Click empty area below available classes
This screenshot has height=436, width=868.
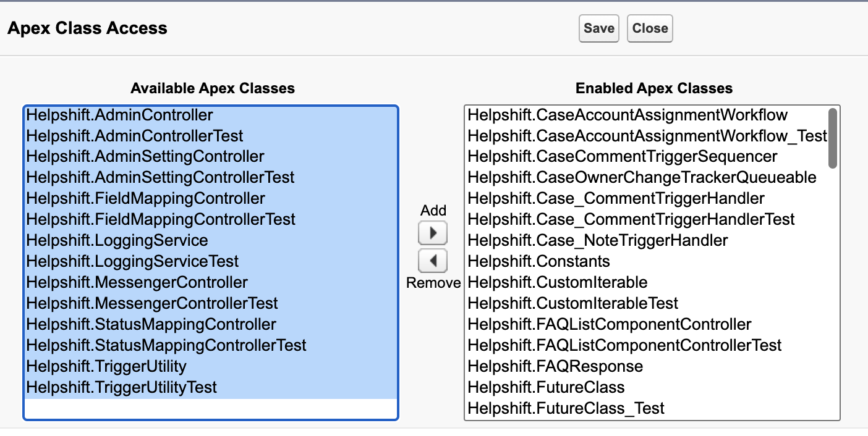210,409
